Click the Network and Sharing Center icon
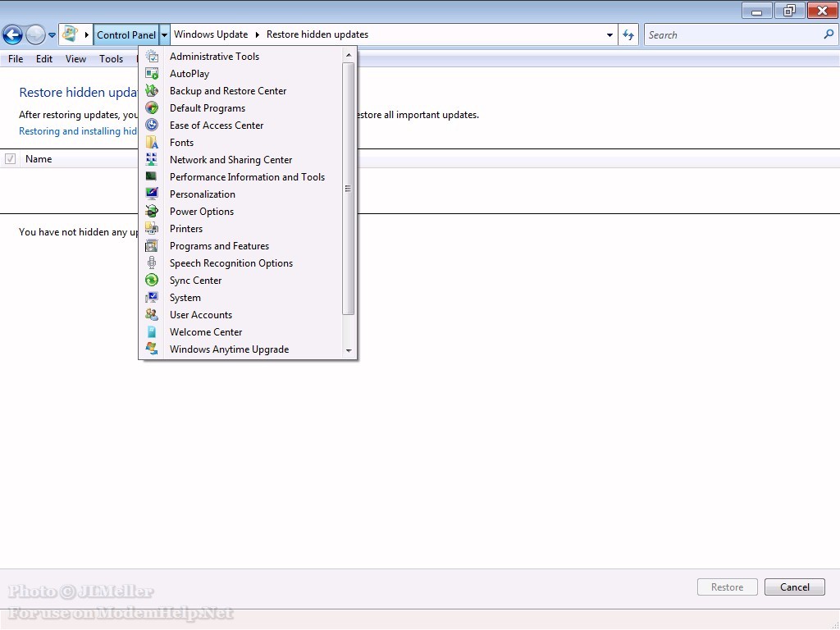The image size is (840, 630). tap(152, 159)
